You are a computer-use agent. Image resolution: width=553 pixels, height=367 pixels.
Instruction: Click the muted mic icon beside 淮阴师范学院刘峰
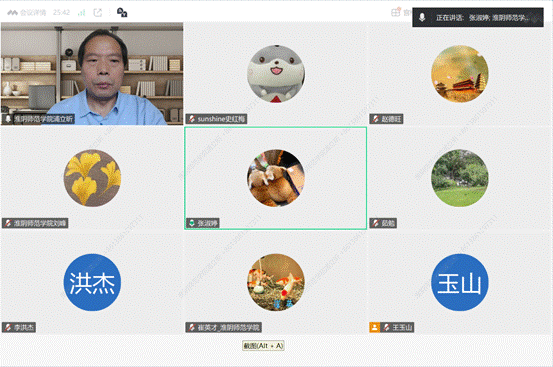[x=8, y=223]
